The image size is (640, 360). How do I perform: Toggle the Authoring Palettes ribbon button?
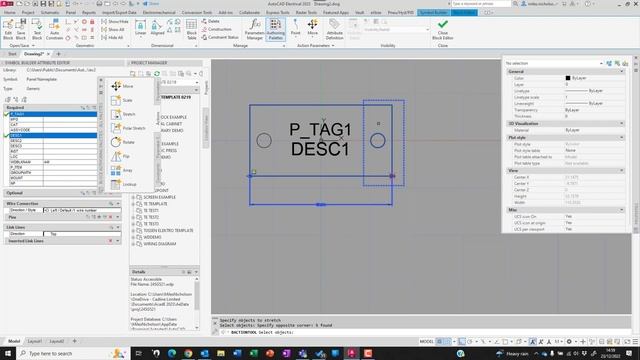(x=276, y=29)
